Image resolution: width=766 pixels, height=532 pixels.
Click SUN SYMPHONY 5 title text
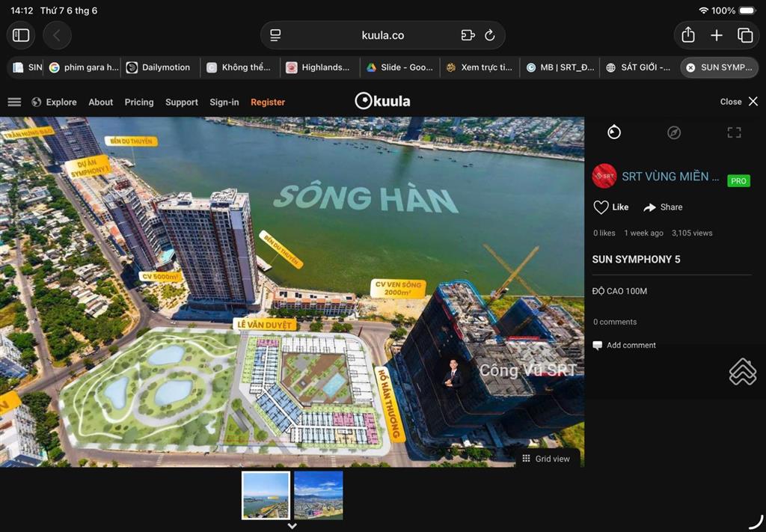click(x=636, y=260)
